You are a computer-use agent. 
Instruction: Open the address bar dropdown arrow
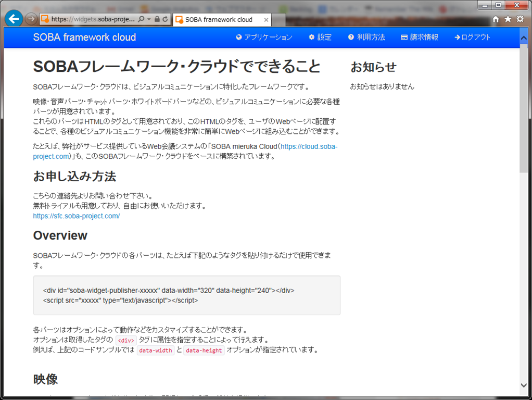tap(149, 19)
